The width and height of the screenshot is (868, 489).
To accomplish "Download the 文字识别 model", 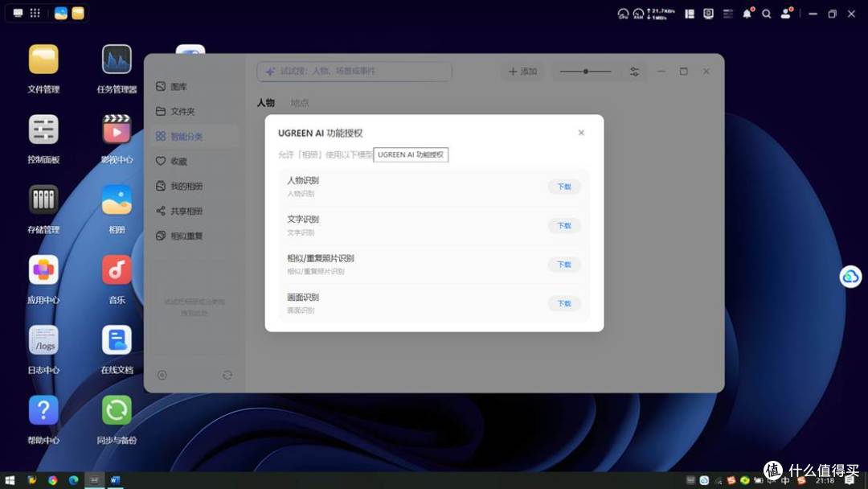I will click(564, 225).
